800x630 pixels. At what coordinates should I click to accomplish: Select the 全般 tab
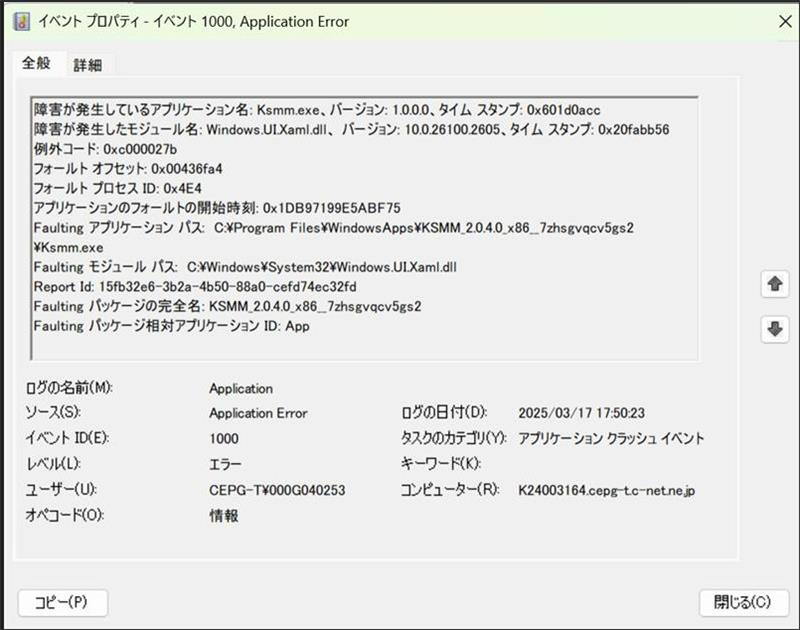pyautogui.click(x=36, y=63)
